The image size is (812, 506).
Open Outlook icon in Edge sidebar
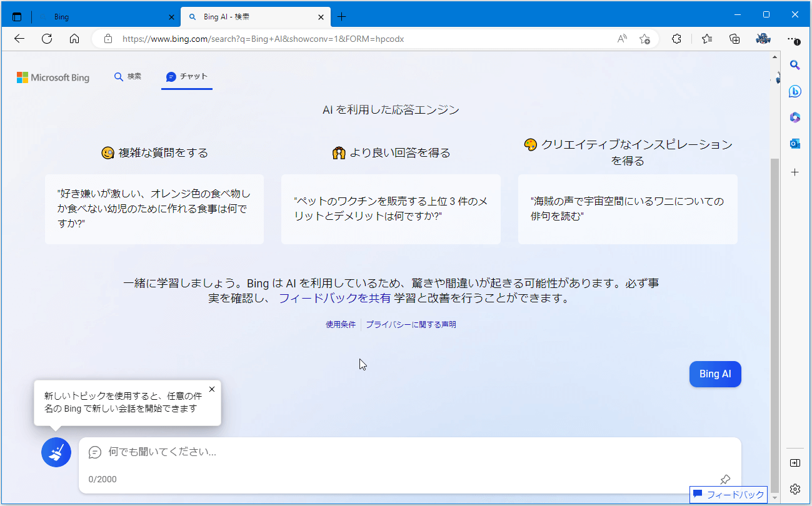794,144
